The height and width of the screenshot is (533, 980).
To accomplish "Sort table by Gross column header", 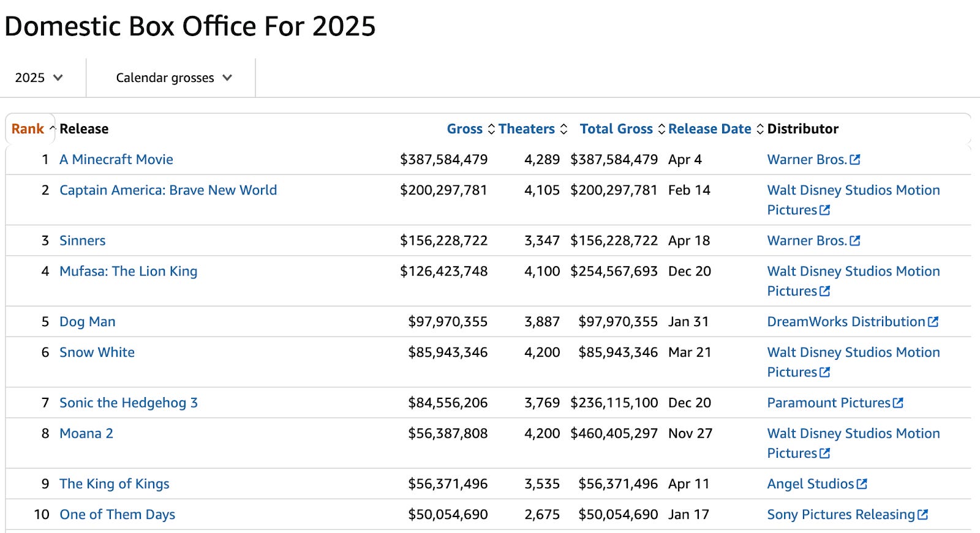I will click(470, 129).
